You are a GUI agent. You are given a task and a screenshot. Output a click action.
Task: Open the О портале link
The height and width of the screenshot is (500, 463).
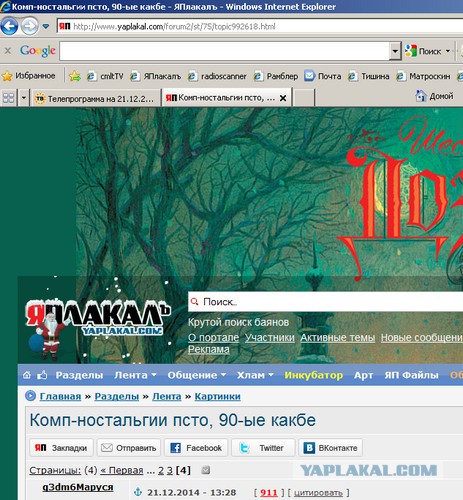point(213,337)
